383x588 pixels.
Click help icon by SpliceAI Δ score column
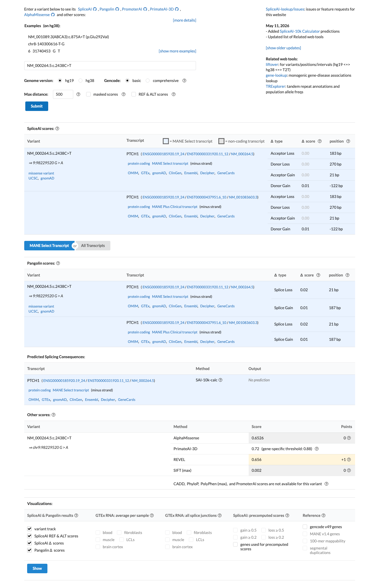tap(320, 141)
